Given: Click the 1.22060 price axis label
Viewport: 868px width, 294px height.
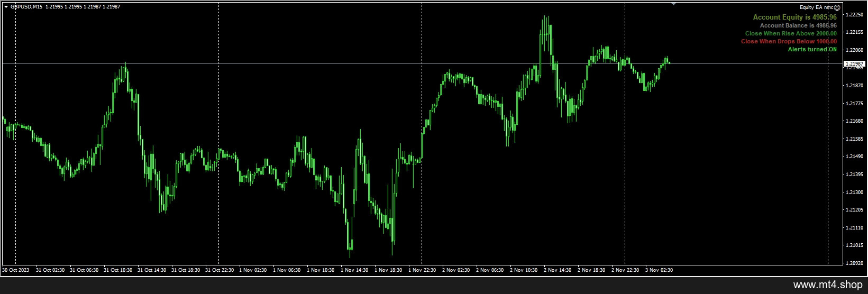Looking at the screenshot, I should tap(855, 50).
